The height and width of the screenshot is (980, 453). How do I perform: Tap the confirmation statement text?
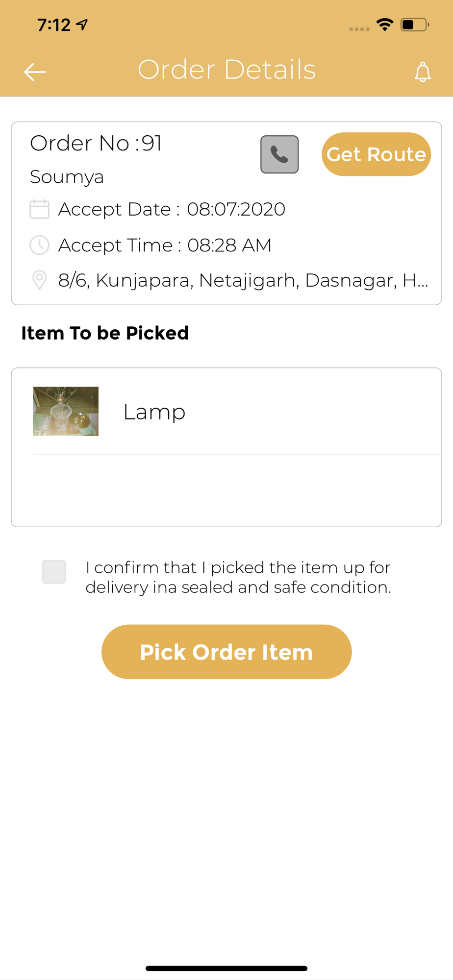(238, 577)
